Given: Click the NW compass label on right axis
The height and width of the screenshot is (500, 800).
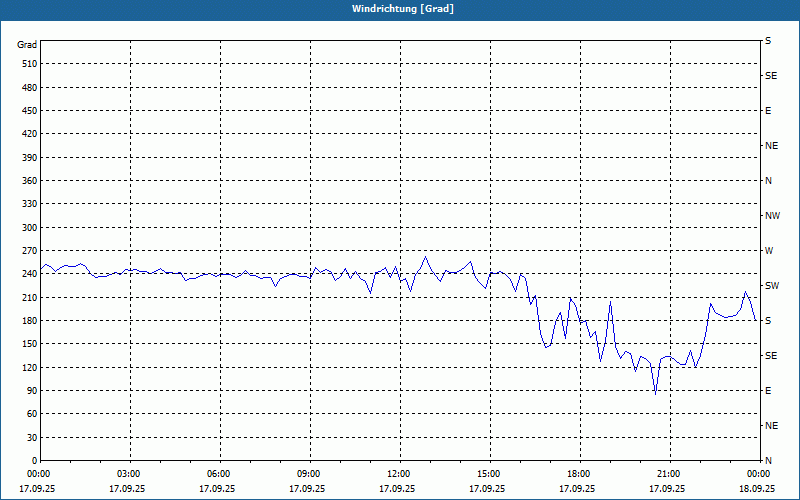Looking at the screenshot, I should point(772,216).
